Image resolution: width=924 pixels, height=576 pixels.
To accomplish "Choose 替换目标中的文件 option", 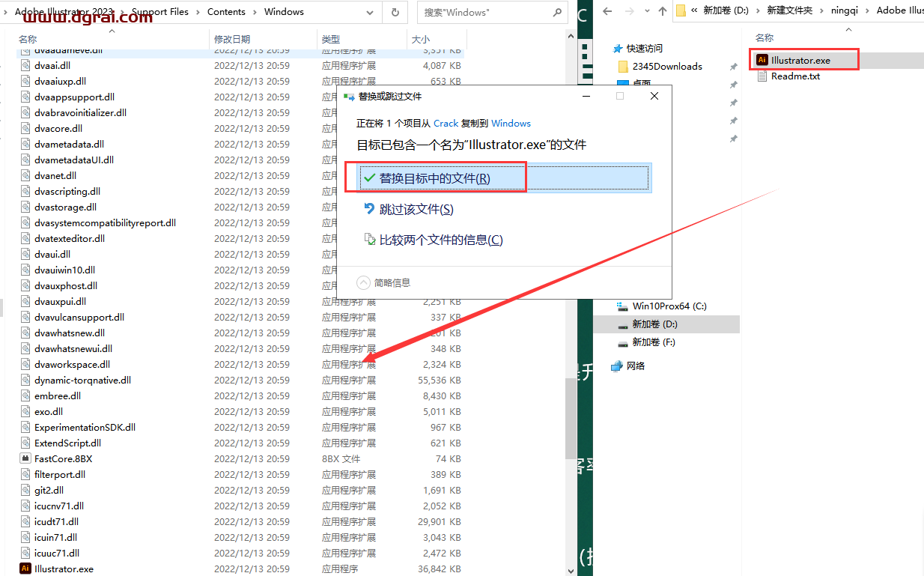I will pyautogui.click(x=434, y=178).
